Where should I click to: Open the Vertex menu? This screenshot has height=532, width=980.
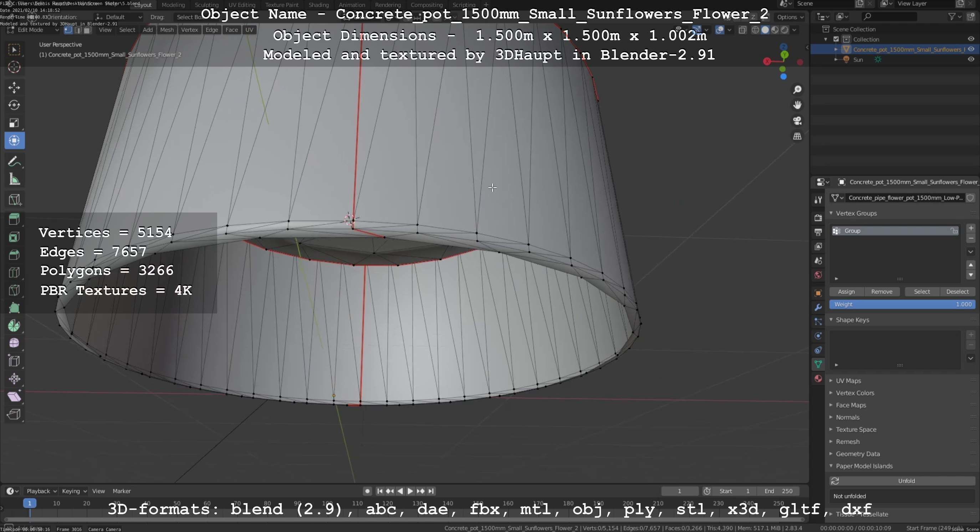point(189,30)
